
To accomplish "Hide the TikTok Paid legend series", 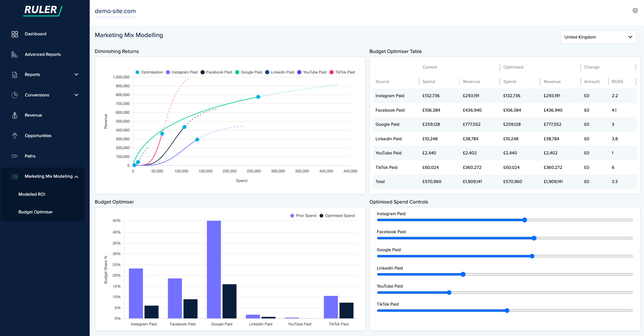I will 342,72.
